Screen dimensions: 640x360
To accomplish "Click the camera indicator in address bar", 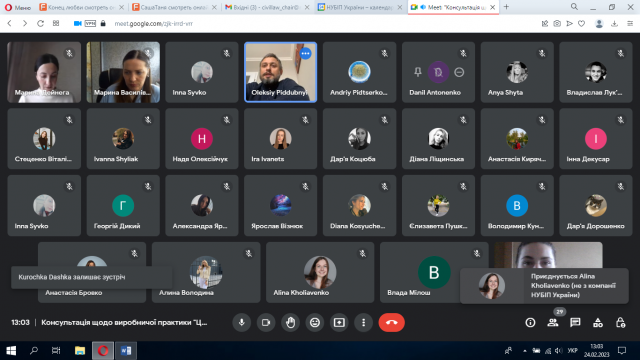I will (x=78, y=24).
